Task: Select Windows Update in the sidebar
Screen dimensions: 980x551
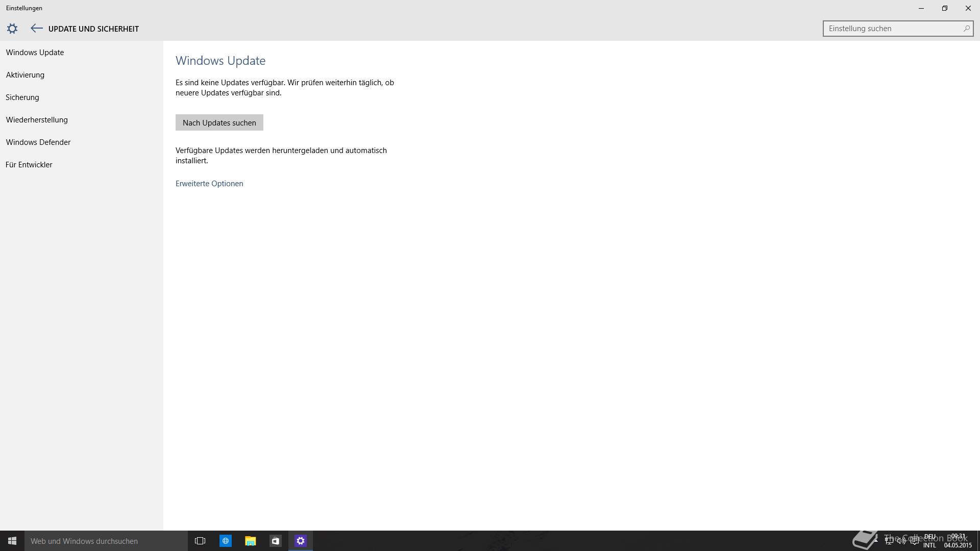Action: pos(35,53)
